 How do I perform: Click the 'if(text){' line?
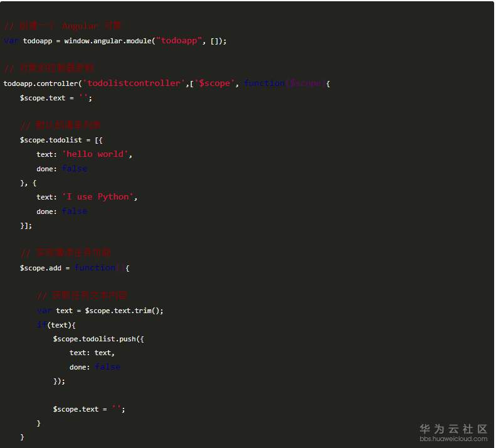56,325
